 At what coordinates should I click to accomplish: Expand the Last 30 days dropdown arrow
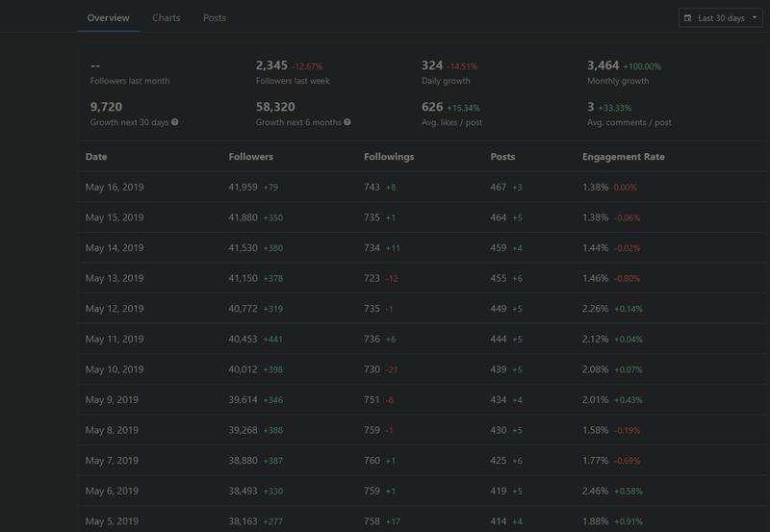[755, 18]
